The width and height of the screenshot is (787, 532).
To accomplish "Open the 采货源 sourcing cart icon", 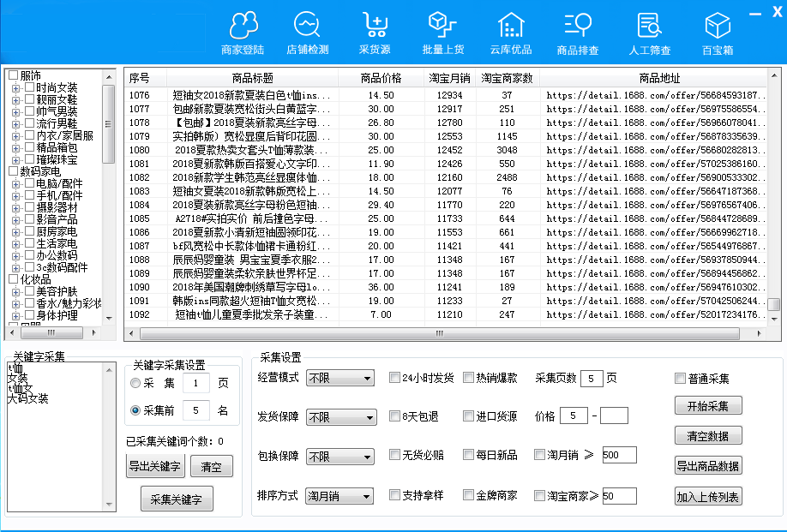I will [375, 33].
